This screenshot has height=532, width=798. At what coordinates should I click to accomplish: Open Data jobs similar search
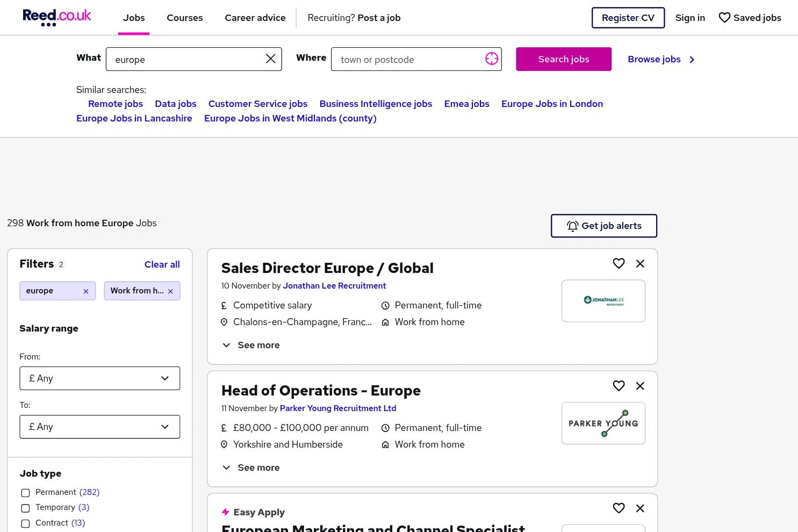point(176,104)
